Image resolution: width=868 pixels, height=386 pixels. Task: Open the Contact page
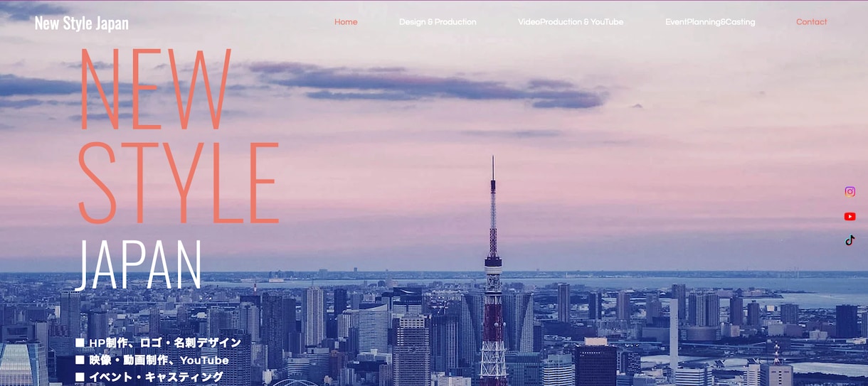pos(811,22)
